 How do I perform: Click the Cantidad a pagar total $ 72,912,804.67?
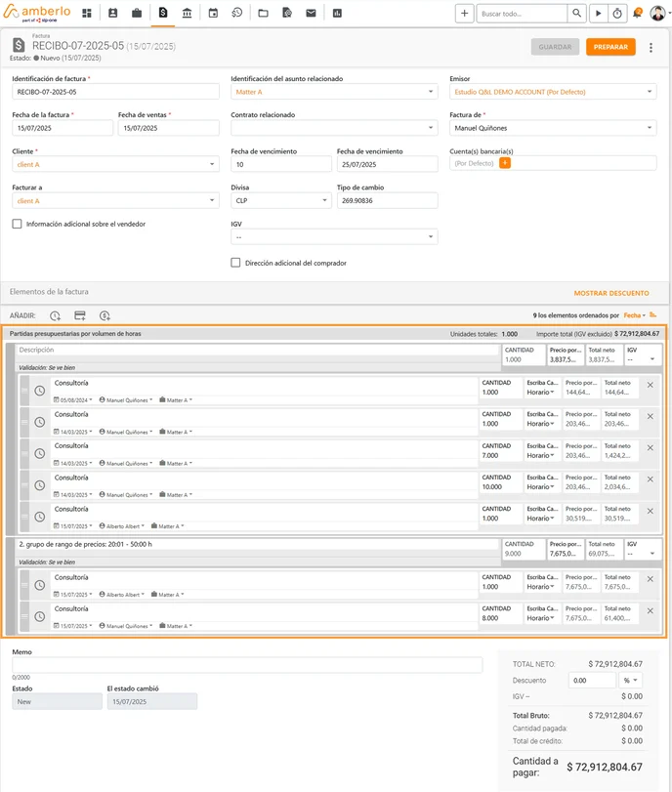point(605,767)
